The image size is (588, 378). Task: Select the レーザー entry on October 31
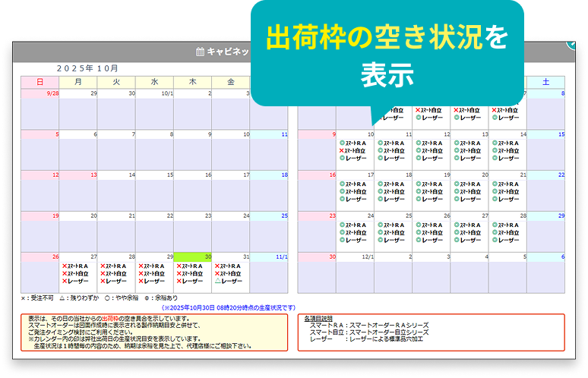click(229, 281)
